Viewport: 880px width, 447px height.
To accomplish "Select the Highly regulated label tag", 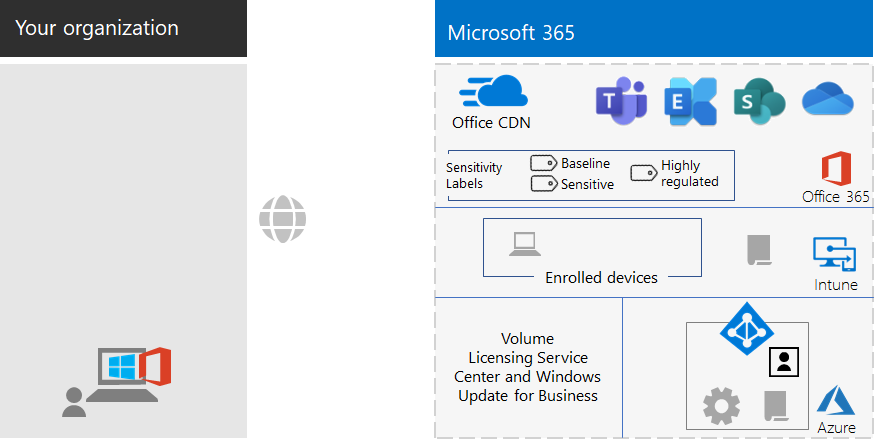I will tap(643, 173).
